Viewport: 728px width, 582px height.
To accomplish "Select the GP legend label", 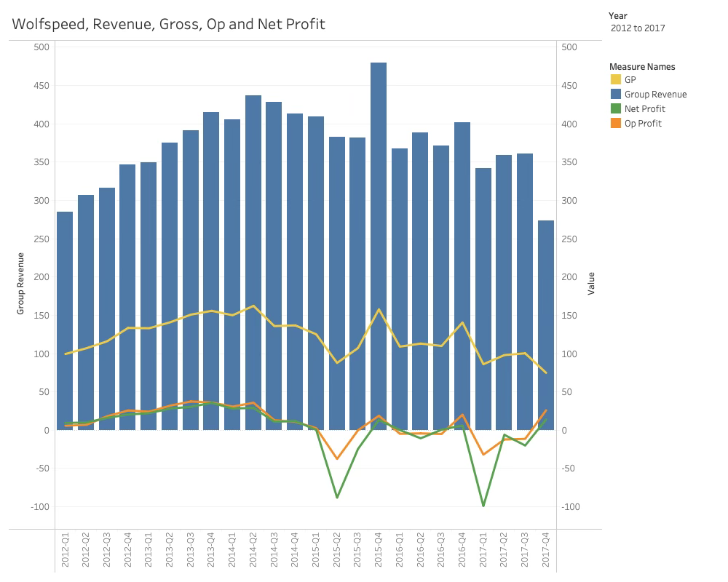I will click(630, 80).
